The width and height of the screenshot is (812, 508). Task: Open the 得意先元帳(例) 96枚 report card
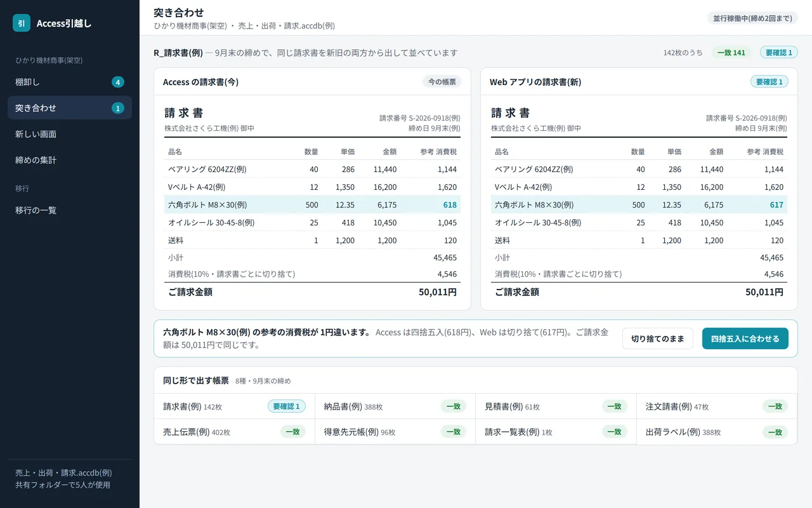395,432
